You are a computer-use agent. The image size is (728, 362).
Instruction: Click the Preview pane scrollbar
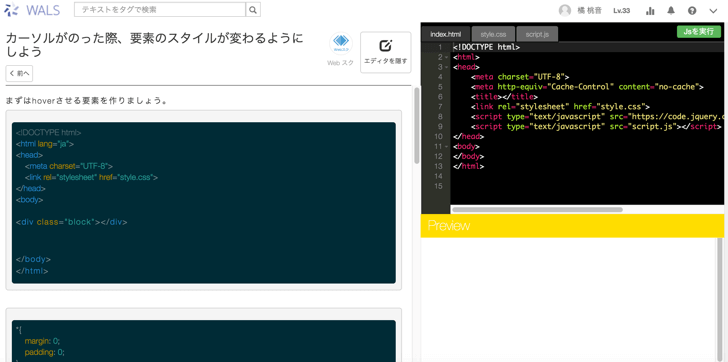tap(720, 300)
